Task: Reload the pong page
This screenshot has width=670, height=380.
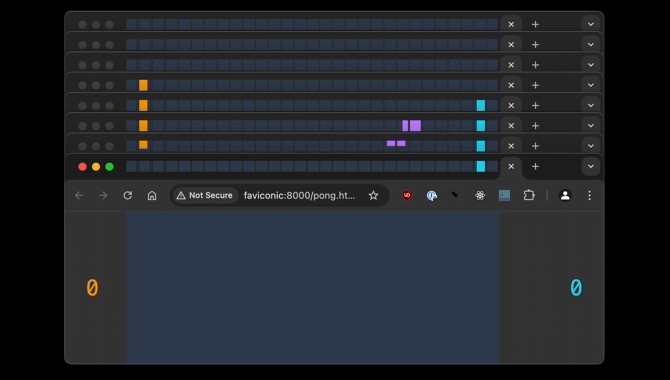Action: (x=127, y=195)
